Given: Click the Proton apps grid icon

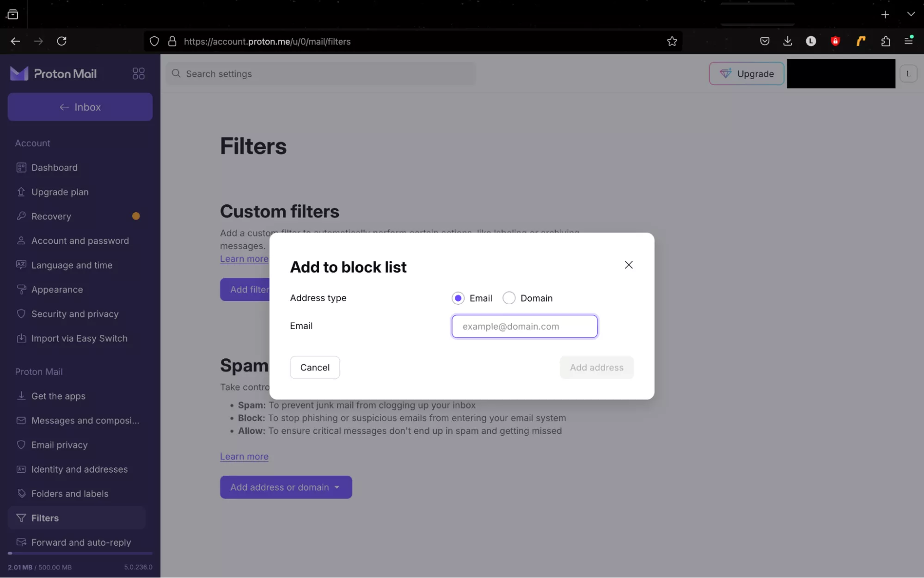Looking at the screenshot, I should pos(138,74).
